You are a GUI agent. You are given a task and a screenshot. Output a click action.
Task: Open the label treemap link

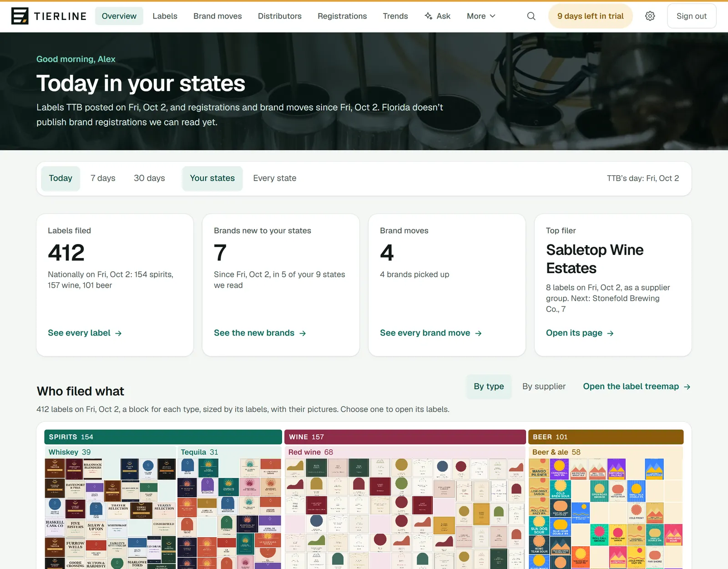[637, 386]
